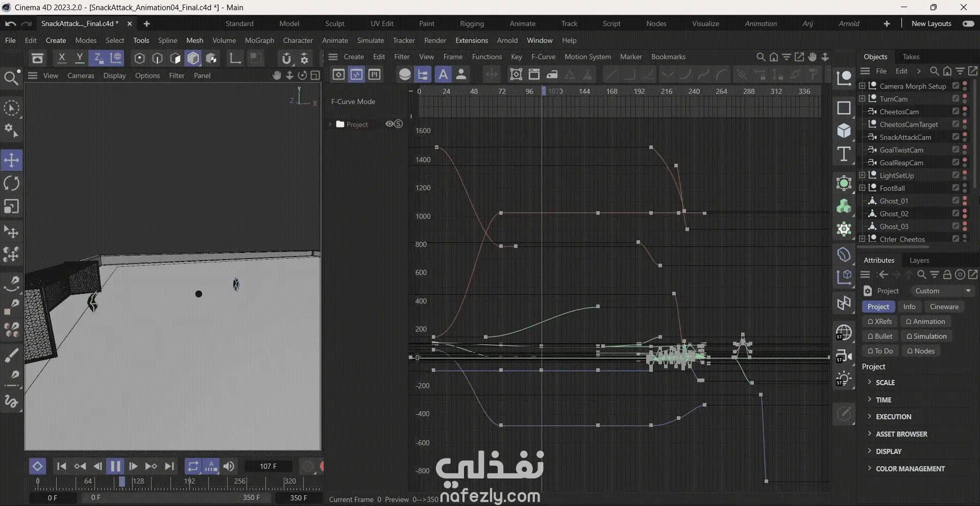Screen dimensions: 980x506
Task: Select the Rotate tool in left toolbar
Action: pos(11,184)
